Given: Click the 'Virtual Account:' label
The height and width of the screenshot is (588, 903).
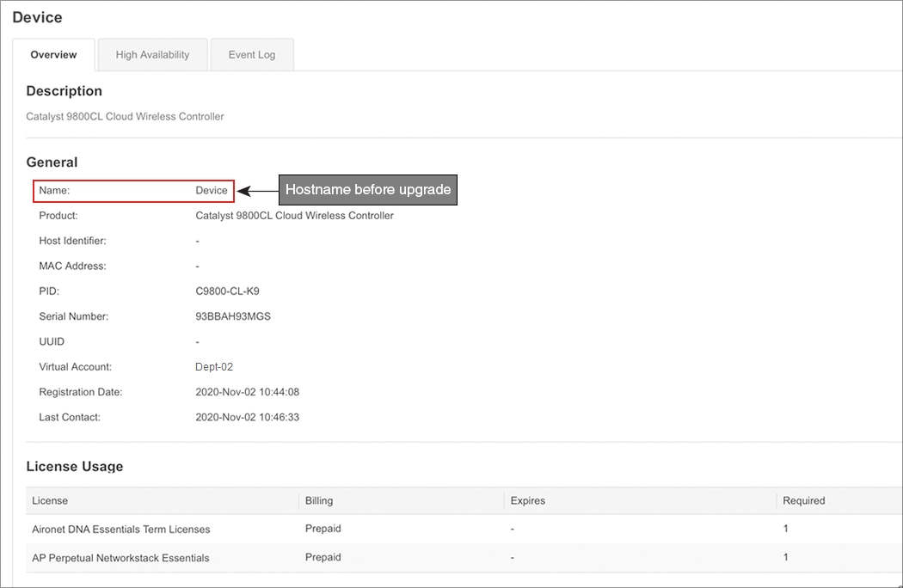Looking at the screenshot, I should pos(76,367).
